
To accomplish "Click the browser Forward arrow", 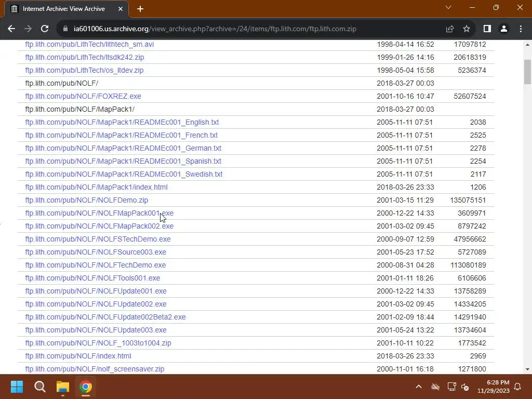I will pos(28,29).
